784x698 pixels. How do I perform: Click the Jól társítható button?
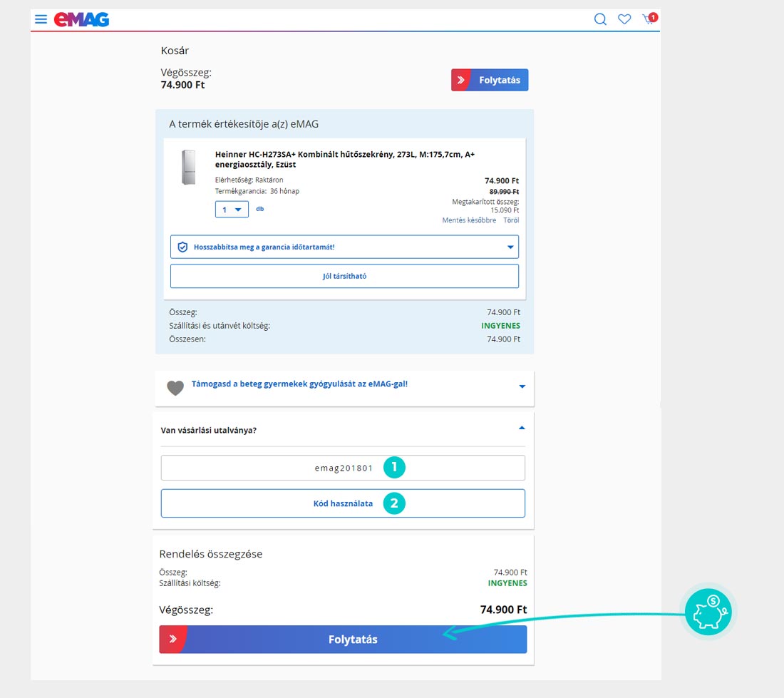pos(344,276)
